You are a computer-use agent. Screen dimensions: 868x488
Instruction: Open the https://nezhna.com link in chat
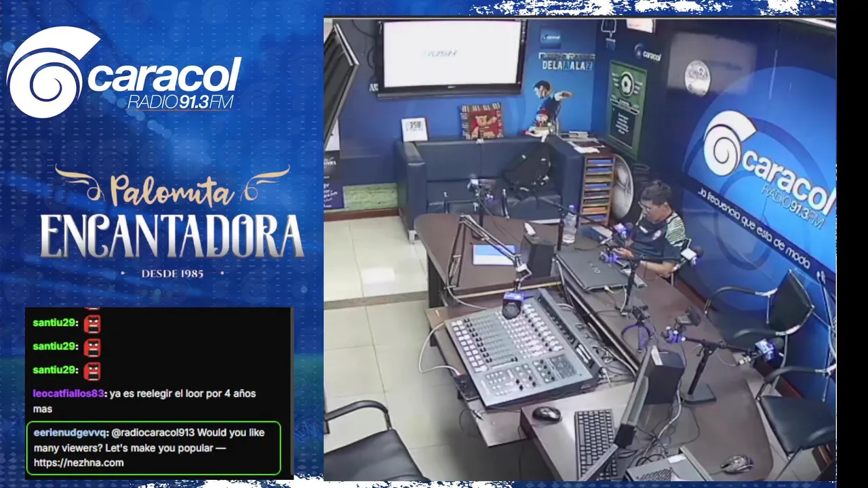79,463
